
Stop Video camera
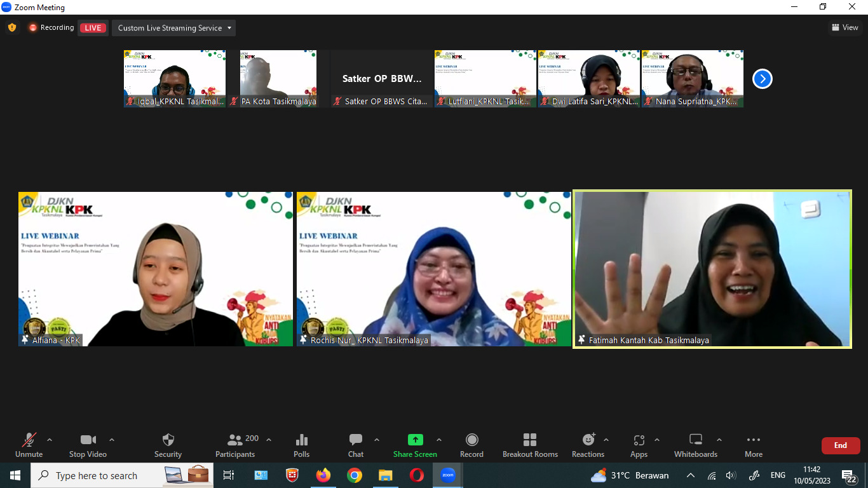pos(88,445)
